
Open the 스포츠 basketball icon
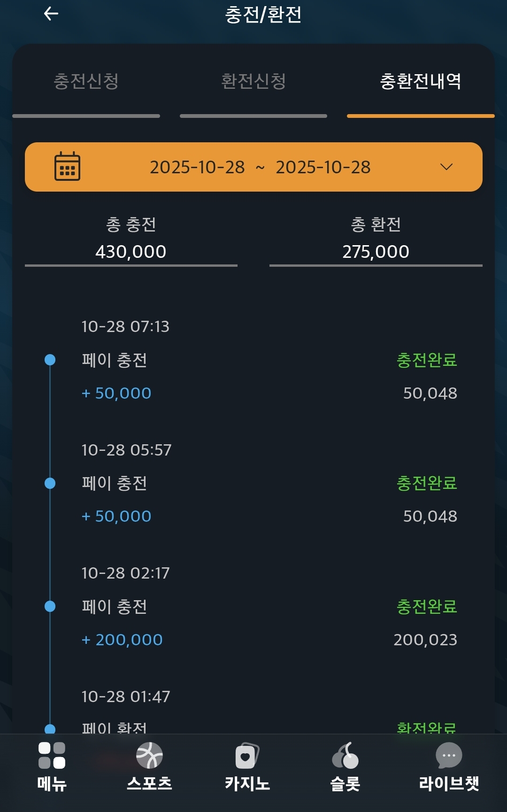[149, 755]
